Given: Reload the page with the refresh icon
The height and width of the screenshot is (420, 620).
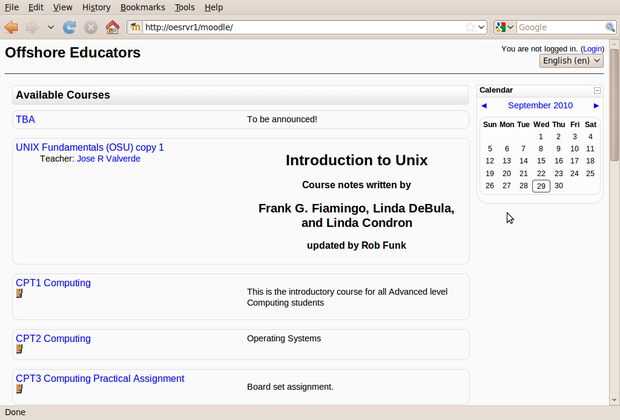Looking at the screenshot, I should coord(69,27).
